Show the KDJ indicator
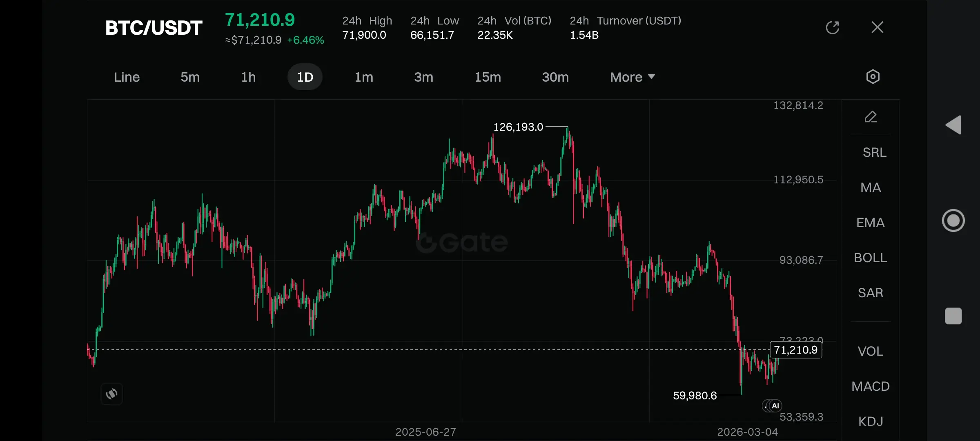980x441 pixels. click(x=871, y=421)
